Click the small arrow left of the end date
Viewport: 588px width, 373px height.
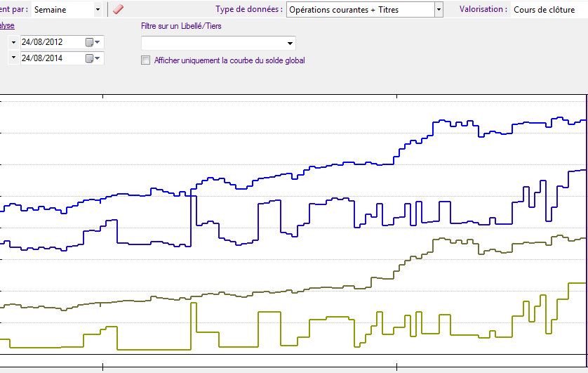click(x=13, y=58)
